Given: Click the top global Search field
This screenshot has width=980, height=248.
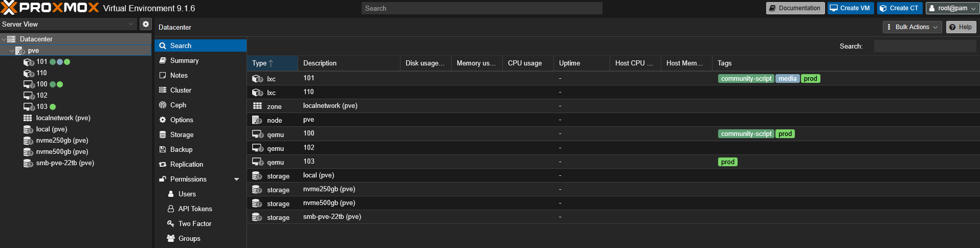Looking at the screenshot, I should pos(482,8).
